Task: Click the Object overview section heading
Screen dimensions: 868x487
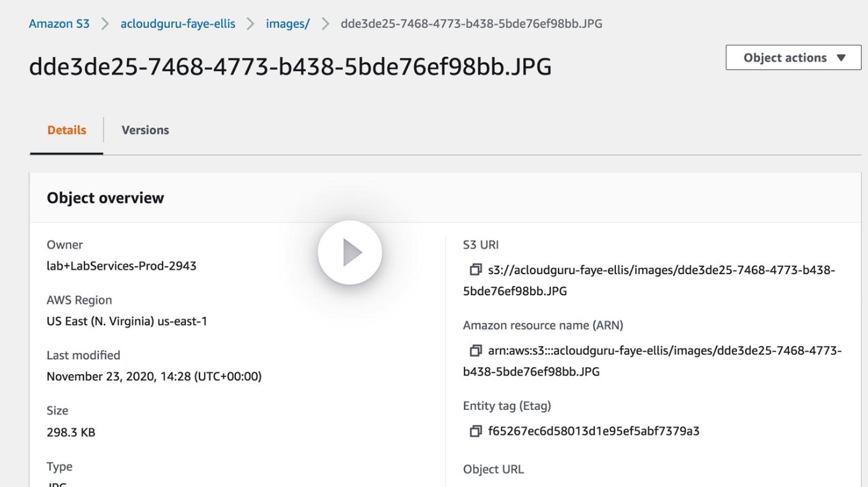Action: click(106, 198)
